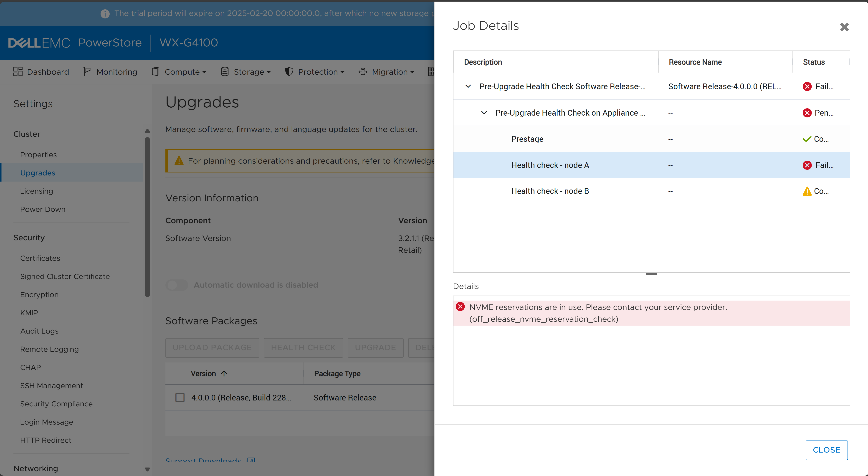Toggle the automatic download switch
Viewport: 868px width, 476px height.
pos(177,285)
